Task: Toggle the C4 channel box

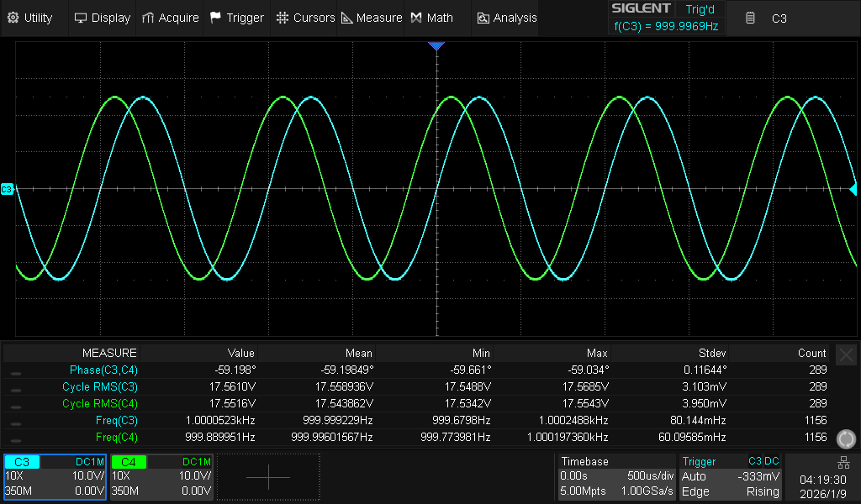Action: click(x=161, y=476)
